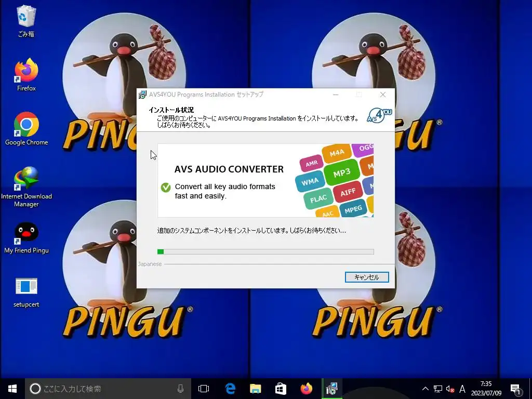532x399 pixels.
Task: Click the installer title bar setup icon
Action: 142,95
